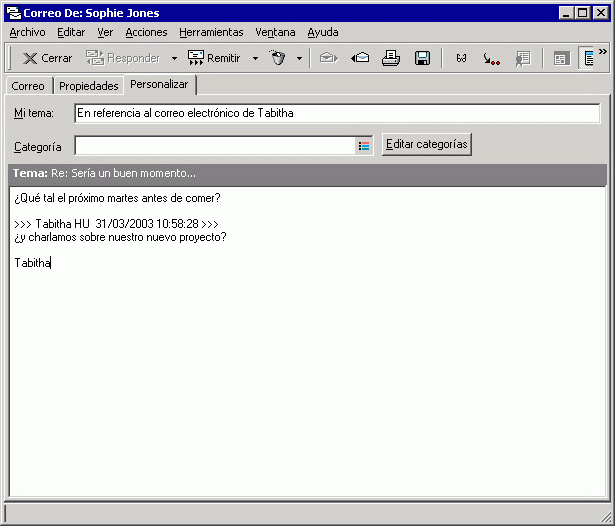The image size is (615, 526).
Task: Click the blue-lined document view icon
Action: tap(587, 58)
